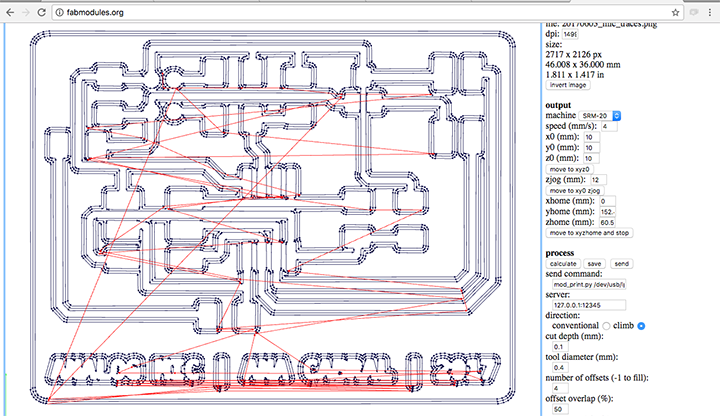Click the move to xy0 zjog button
Image resolution: width=720 pixels, height=416 pixels.
[575, 190]
